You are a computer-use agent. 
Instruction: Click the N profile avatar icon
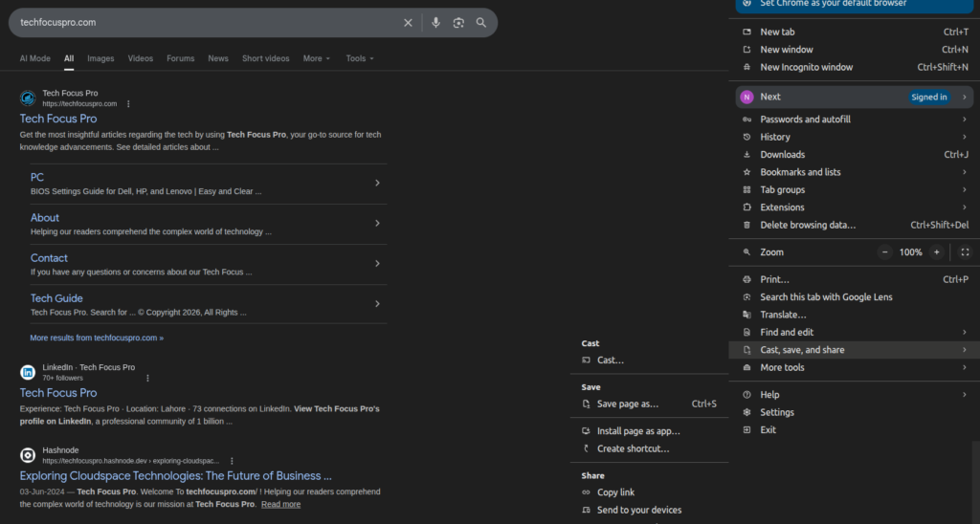747,97
